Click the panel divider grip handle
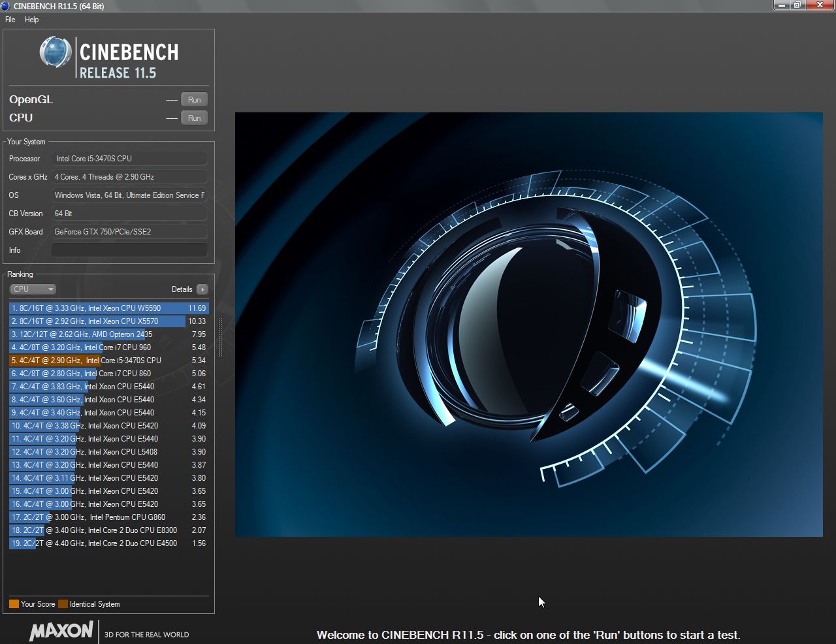Screen dimensions: 836x644 pos(220,337)
